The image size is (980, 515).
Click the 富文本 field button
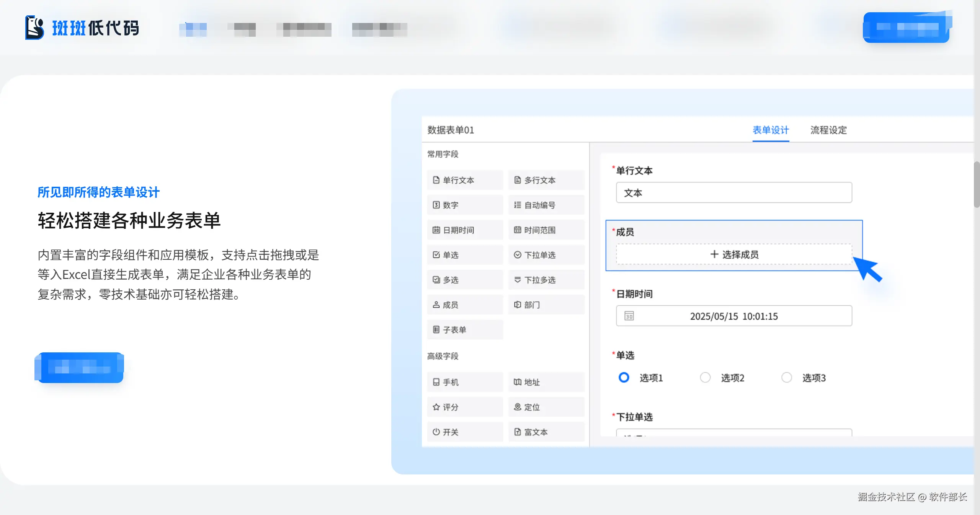click(x=546, y=432)
